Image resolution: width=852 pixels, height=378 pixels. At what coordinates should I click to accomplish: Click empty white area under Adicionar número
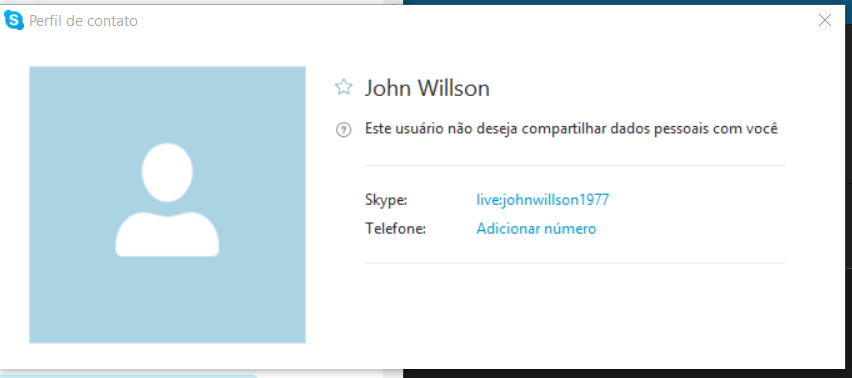575,310
